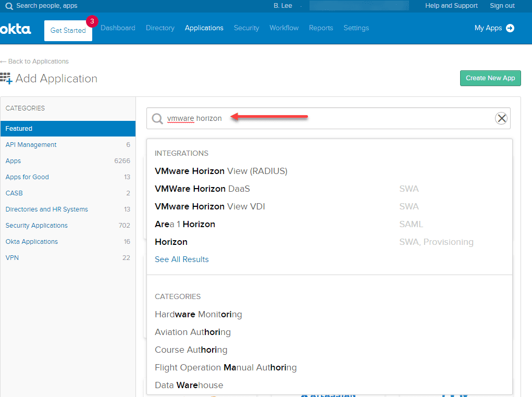This screenshot has width=532, height=397.
Task: Click the search magnifier icon in top bar
Action: pos(9,6)
